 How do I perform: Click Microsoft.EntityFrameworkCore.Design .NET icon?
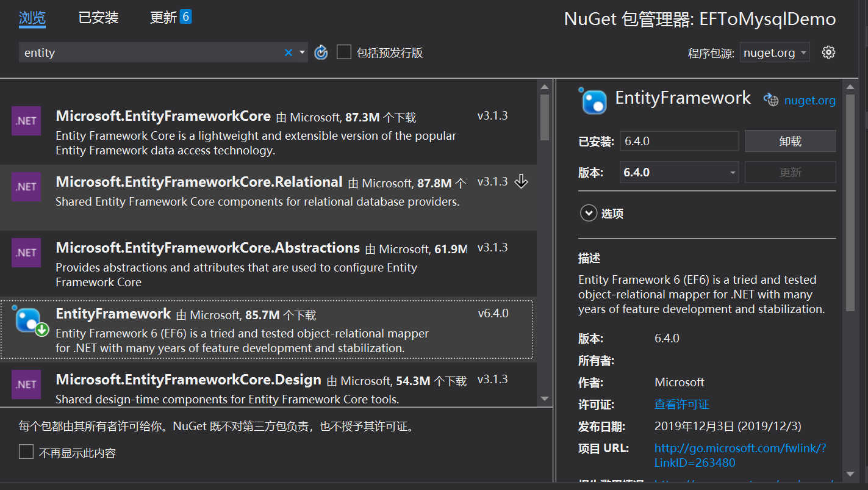[26, 384]
